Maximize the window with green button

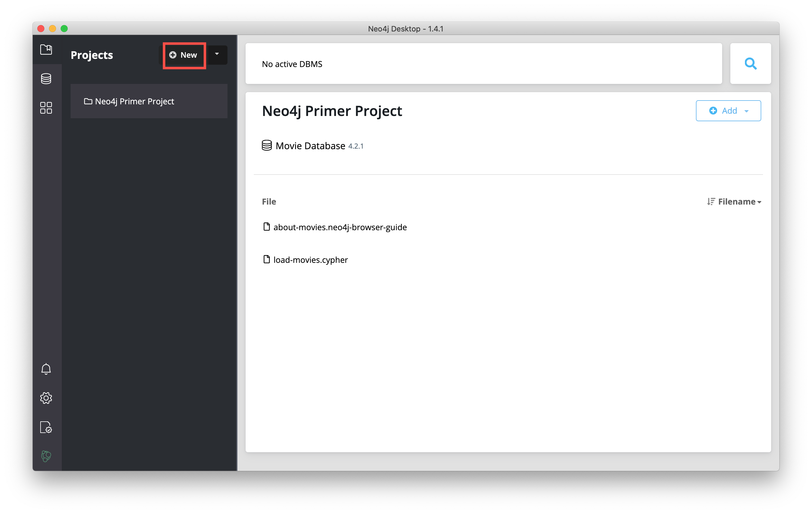pos(64,29)
